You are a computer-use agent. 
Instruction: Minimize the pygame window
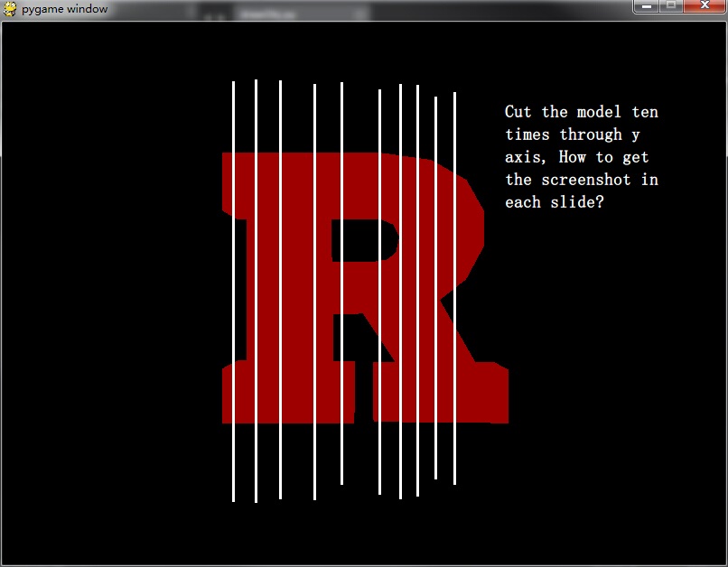[x=647, y=6]
